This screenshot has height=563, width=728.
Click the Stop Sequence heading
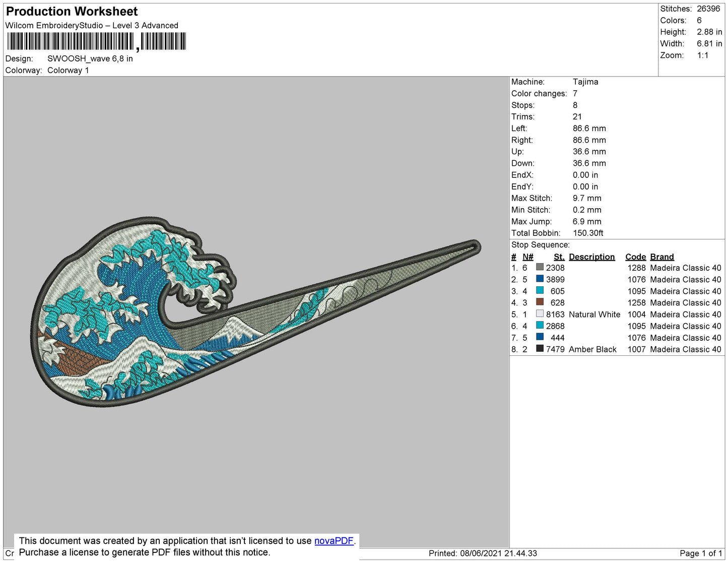tap(540, 245)
